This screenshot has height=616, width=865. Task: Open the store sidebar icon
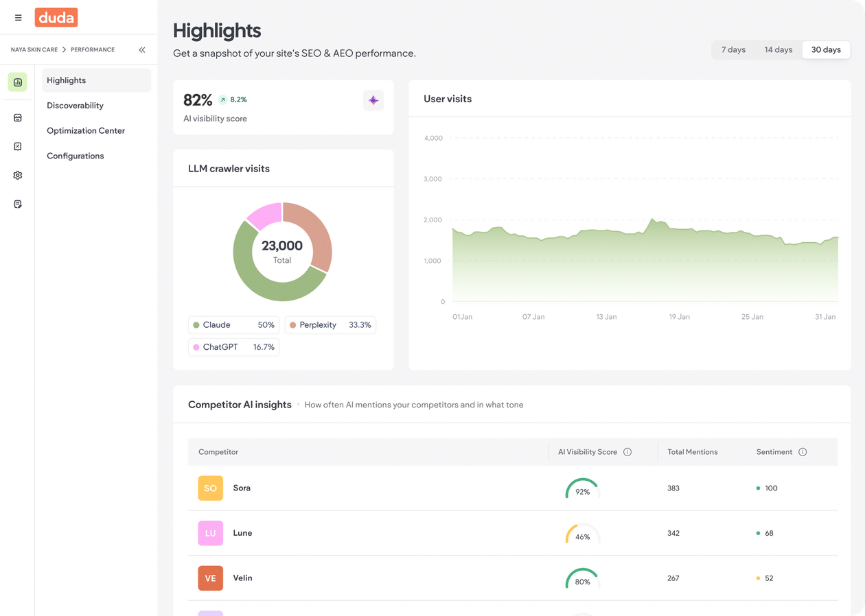tap(18, 118)
